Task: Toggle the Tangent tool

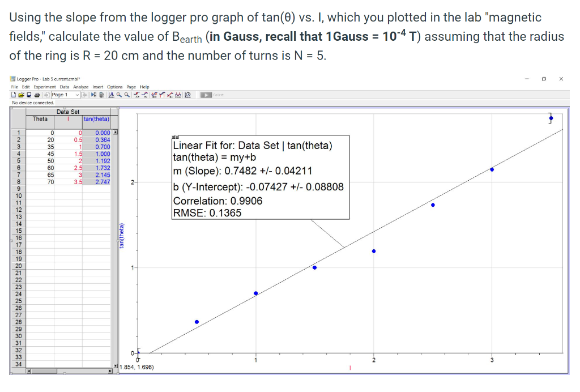Action: [144, 95]
